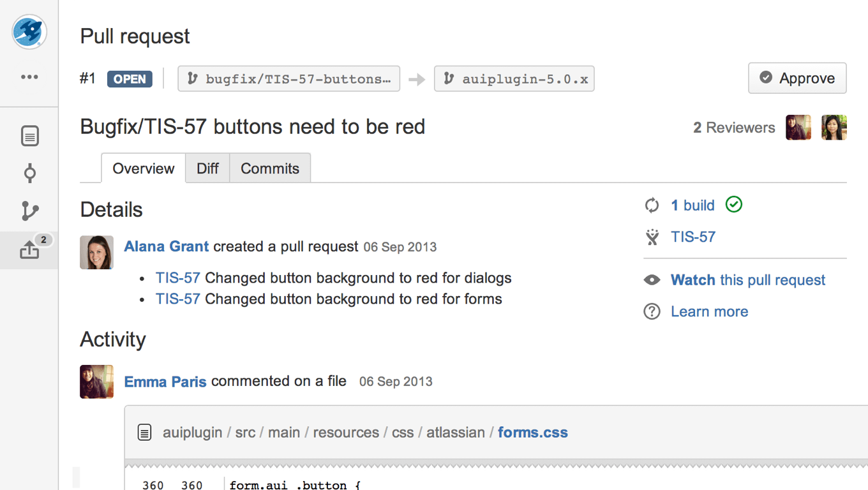Toggle watch via the eye icon

click(x=652, y=280)
